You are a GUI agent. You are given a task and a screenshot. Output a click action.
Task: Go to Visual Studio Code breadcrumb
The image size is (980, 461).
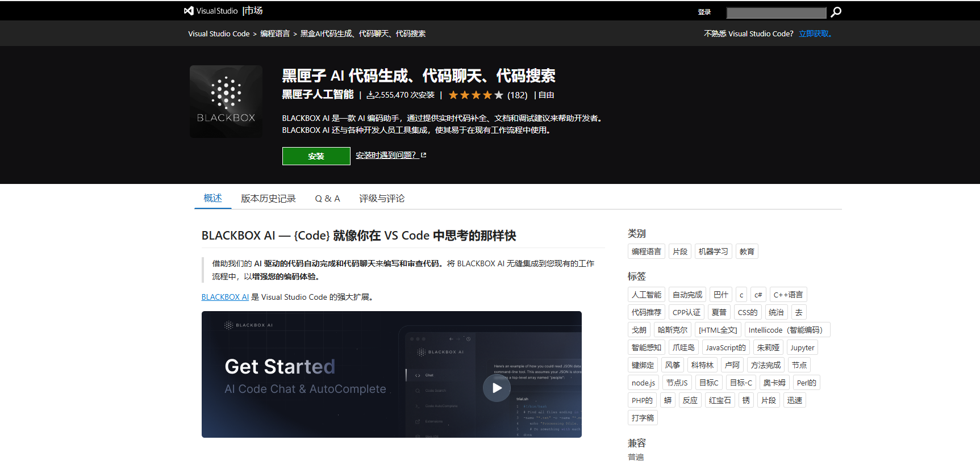tap(219, 34)
